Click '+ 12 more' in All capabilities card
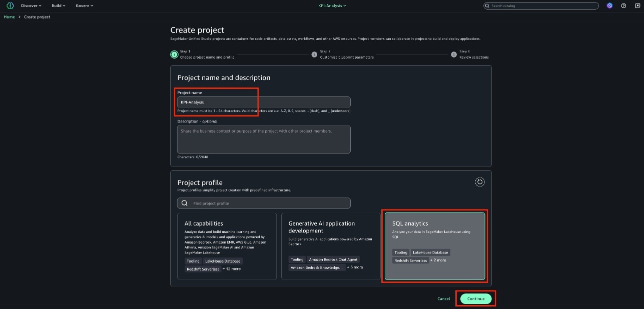Image resolution: width=644 pixels, height=309 pixels. coord(232,269)
